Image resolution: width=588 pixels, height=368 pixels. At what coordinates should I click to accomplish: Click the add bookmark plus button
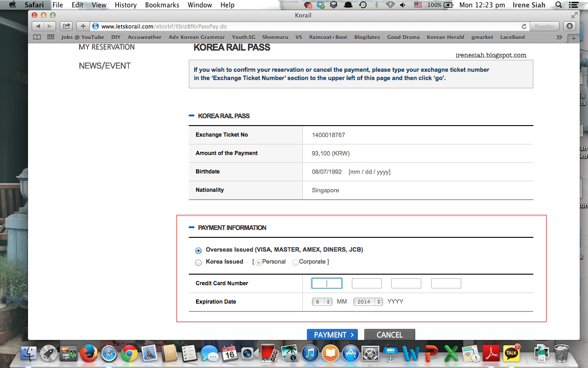click(83, 26)
